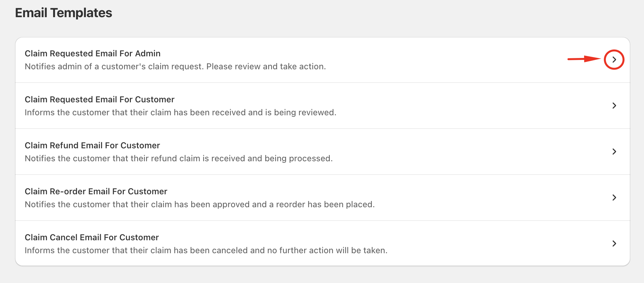Screen dimensions: 644x283
Task: Click the Email Templates page heading
Action: [63, 13]
